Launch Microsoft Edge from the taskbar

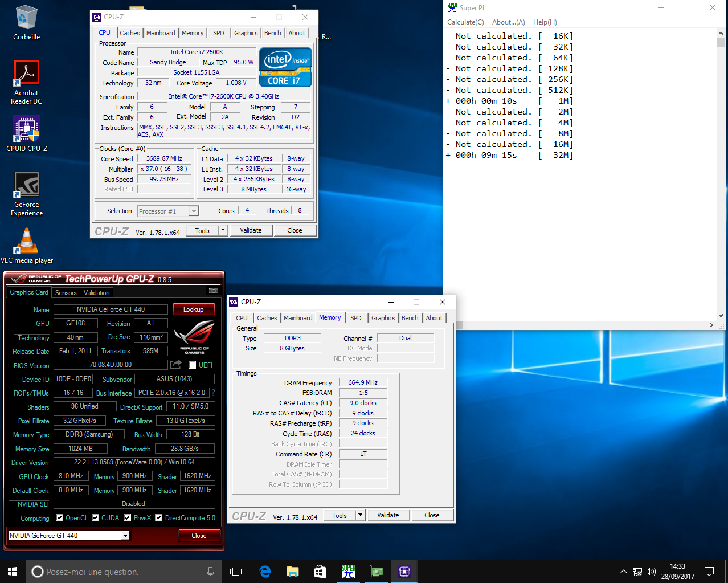click(x=265, y=571)
